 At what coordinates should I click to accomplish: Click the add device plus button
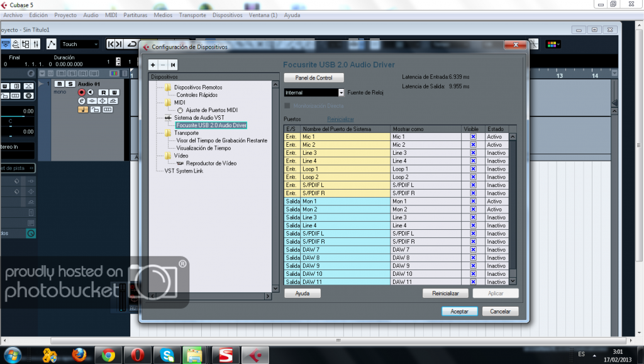coord(153,65)
